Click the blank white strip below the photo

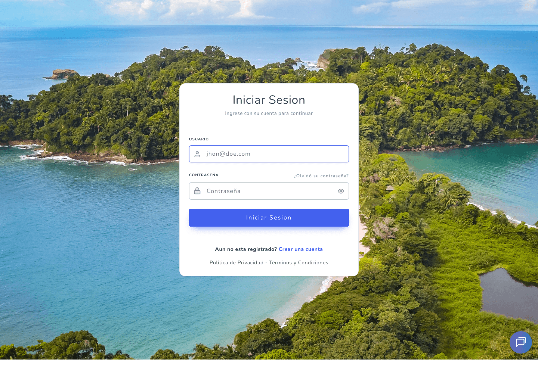pos(269,376)
